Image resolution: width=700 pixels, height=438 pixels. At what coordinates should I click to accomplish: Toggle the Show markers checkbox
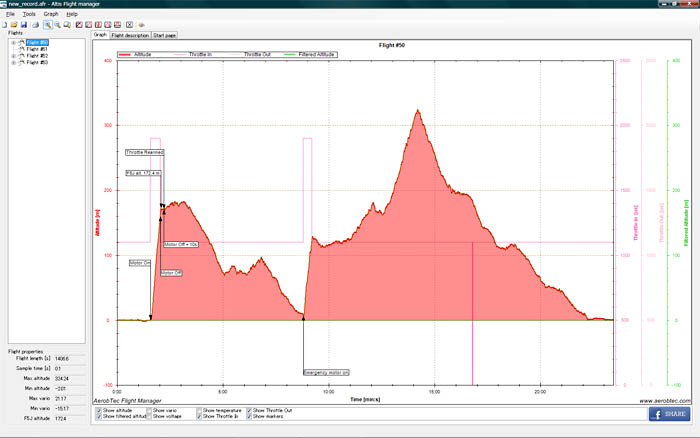(249, 416)
